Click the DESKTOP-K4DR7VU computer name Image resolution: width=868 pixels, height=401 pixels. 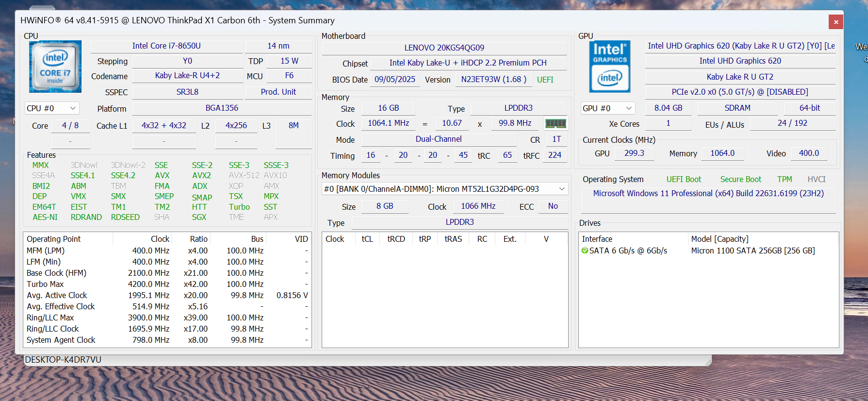click(63, 360)
